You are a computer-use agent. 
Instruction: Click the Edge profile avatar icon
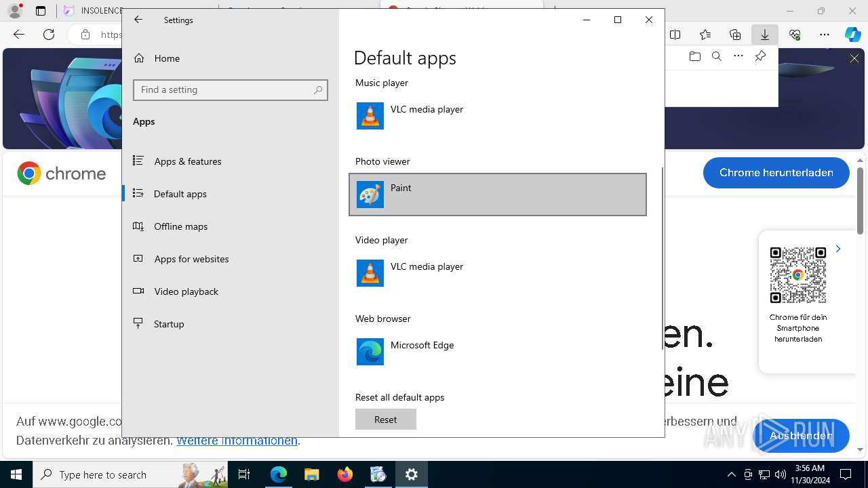coord(14,11)
